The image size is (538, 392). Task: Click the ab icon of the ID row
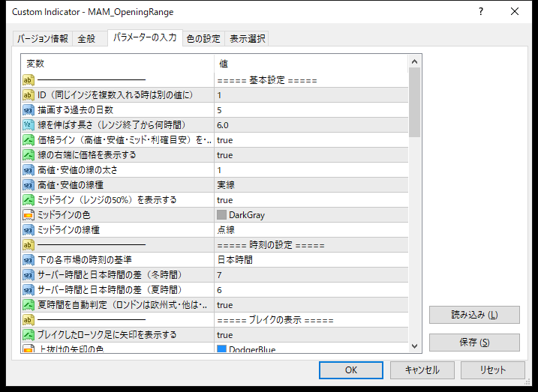[x=29, y=95]
